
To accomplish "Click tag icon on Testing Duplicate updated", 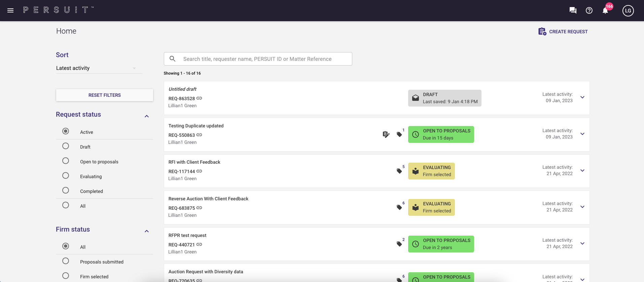I will click(399, 134).
